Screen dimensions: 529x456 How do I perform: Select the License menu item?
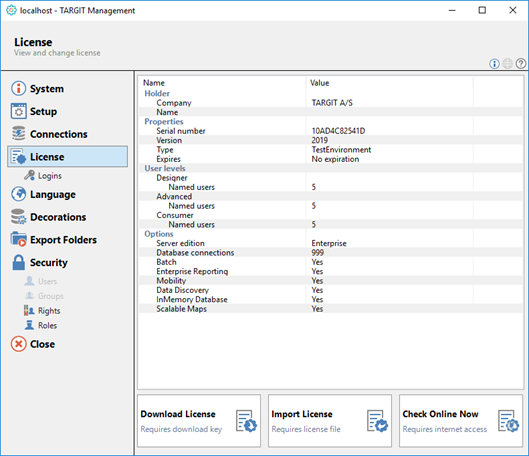[x=67, y=156]
